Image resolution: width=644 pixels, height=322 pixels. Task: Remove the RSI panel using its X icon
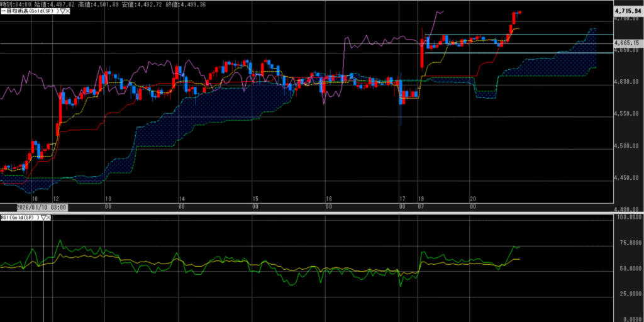(48, 218)
